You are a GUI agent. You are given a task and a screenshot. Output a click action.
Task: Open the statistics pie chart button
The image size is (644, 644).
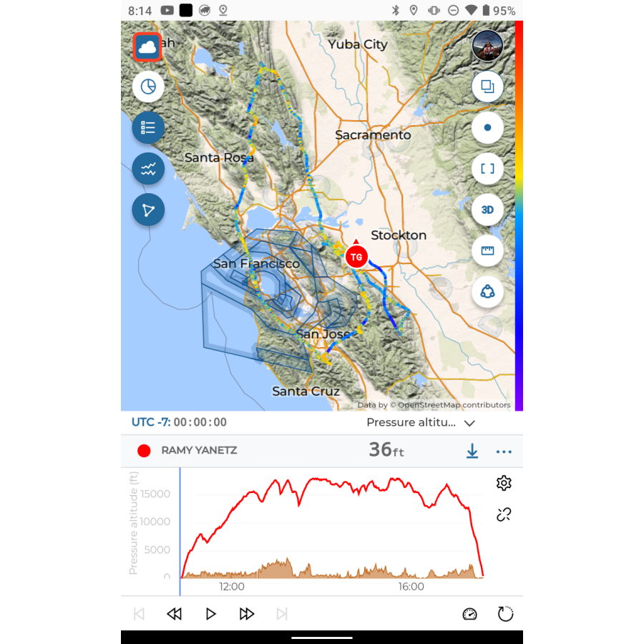[148, 87]
